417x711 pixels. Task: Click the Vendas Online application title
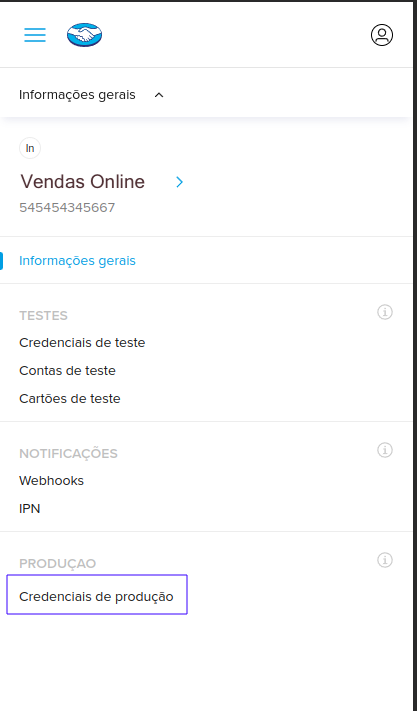tap(82, 182)
